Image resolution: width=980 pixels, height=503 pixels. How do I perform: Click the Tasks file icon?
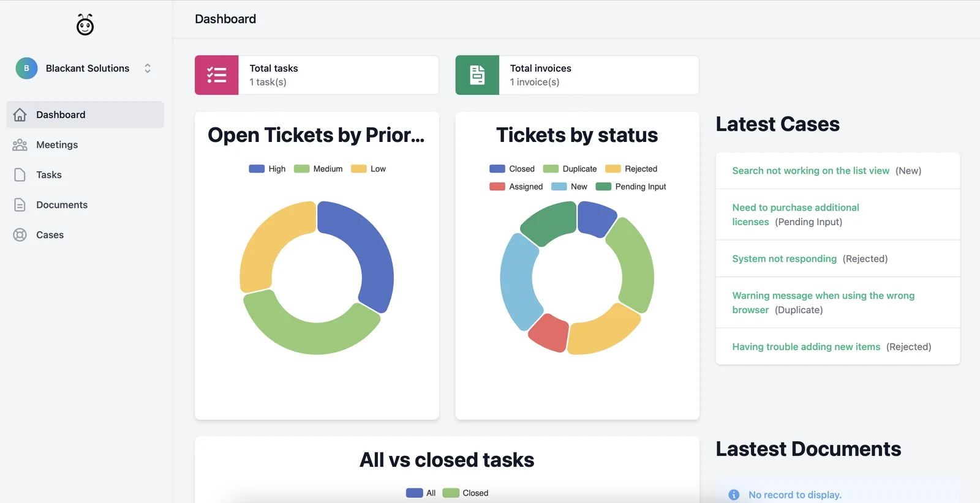pyautogui.click(x=20, y=174)
